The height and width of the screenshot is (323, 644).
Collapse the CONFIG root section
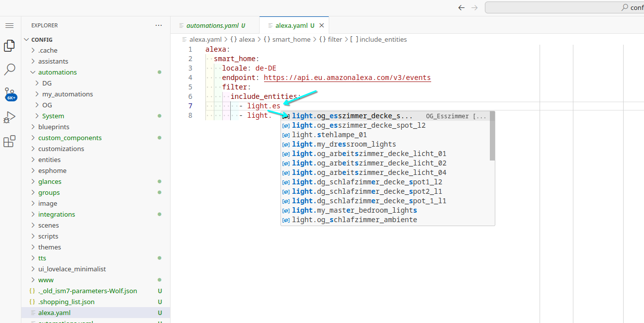[42, 40]
